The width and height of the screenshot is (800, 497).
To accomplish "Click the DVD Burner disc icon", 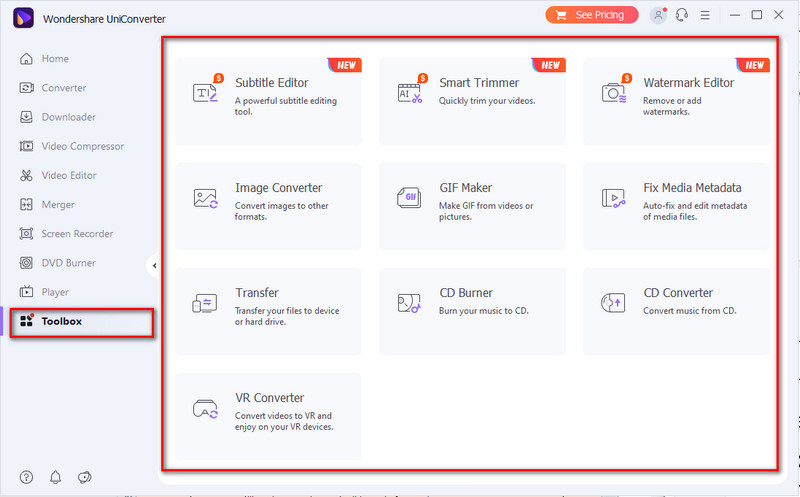I will click(26, 263).
